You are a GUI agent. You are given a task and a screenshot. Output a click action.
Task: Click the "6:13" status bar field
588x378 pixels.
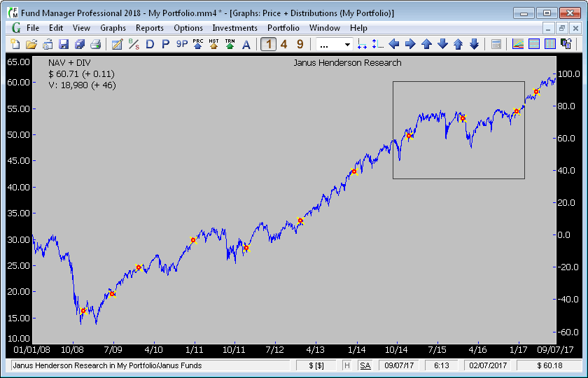point(442,365)
